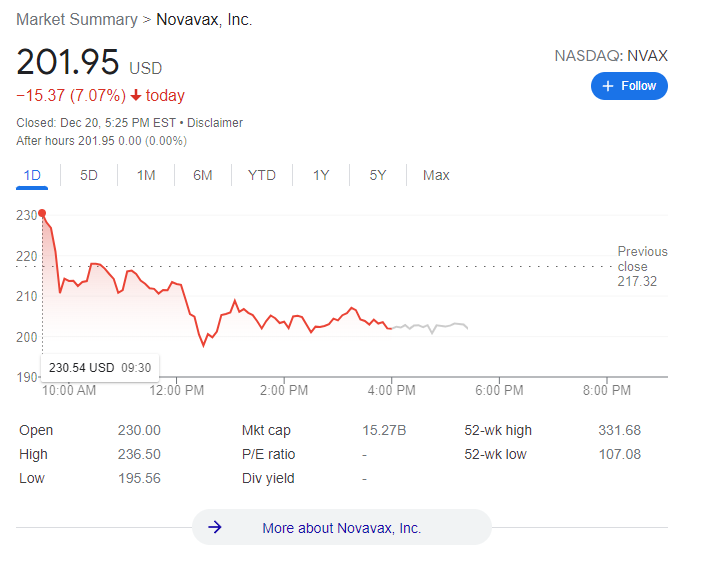Open the 6M chart range
Viewport: 707px width, 569px height.
pyautogui.click(x=203, y=175)
